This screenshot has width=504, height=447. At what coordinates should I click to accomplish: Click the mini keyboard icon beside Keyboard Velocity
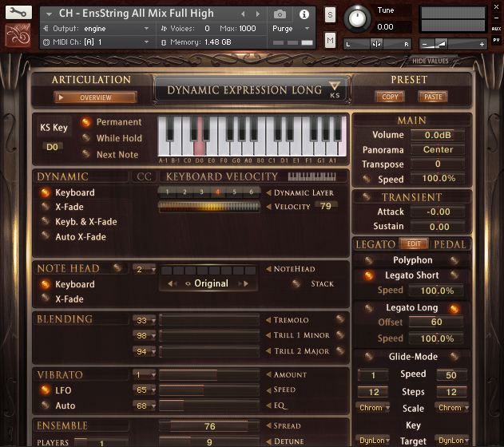[312, 176]
